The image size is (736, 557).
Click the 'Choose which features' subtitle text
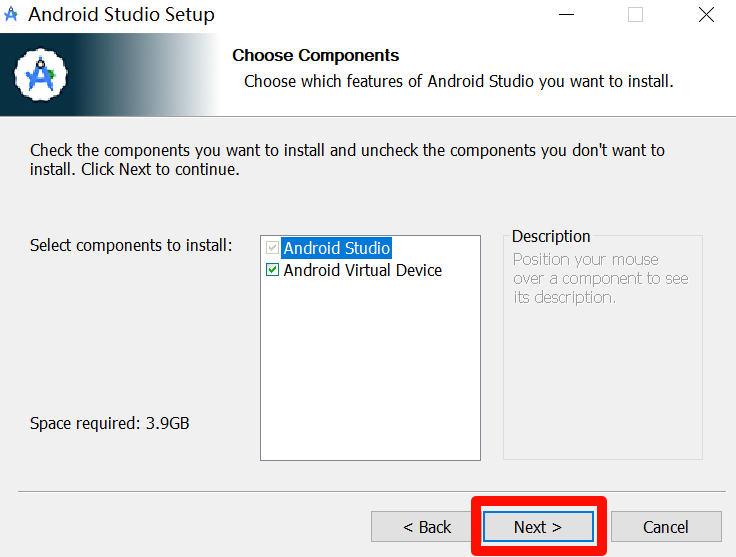[x=459, y=82]
